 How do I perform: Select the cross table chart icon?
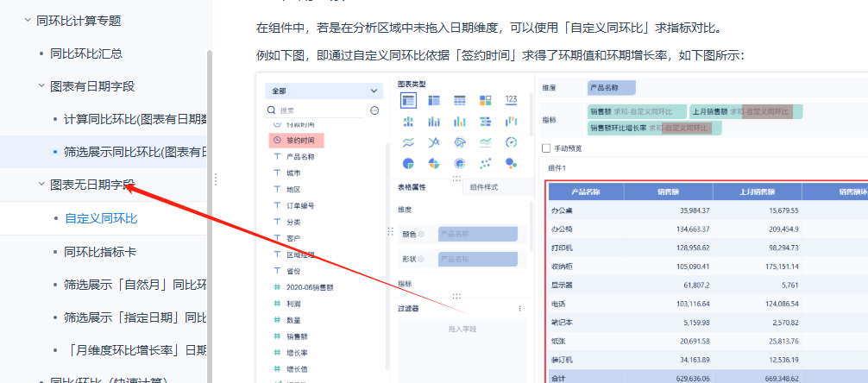(434, 100)
